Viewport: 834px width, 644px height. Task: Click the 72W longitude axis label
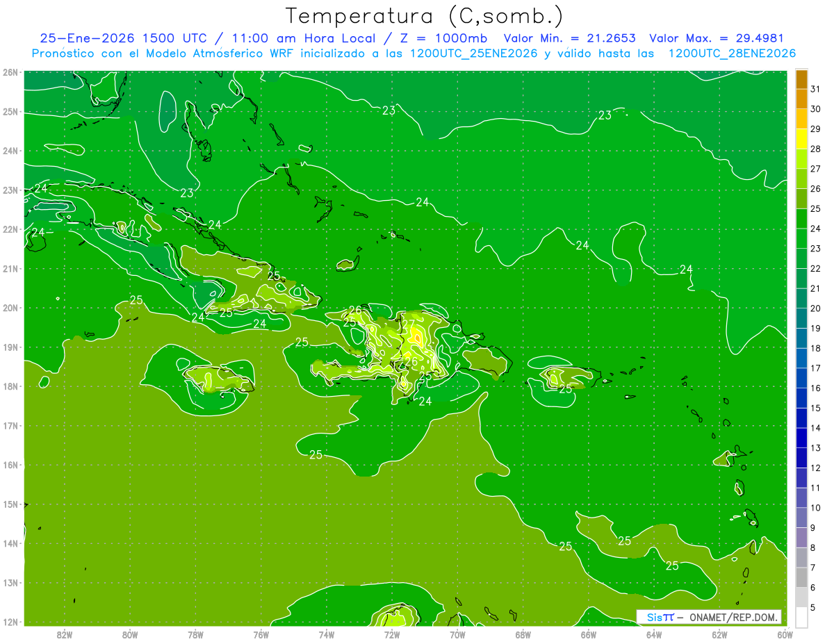[392, 634]
